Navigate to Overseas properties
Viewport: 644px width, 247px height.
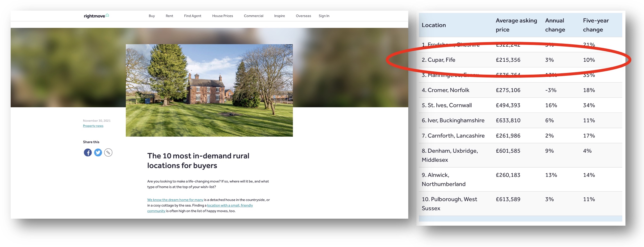coord(303,16)
